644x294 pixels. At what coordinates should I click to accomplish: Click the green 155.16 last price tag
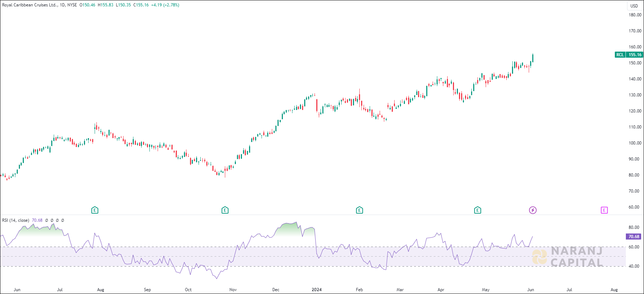click(635, 54)
